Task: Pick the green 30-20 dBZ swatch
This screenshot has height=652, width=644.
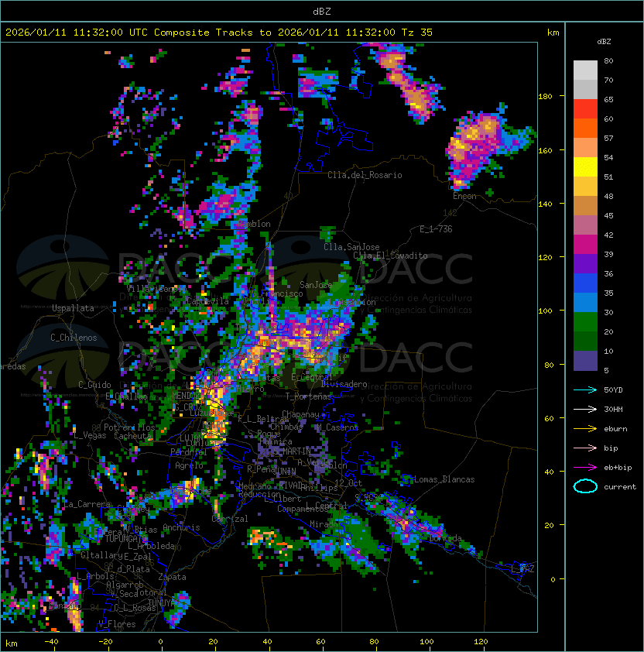Action: tap(585, 322)
